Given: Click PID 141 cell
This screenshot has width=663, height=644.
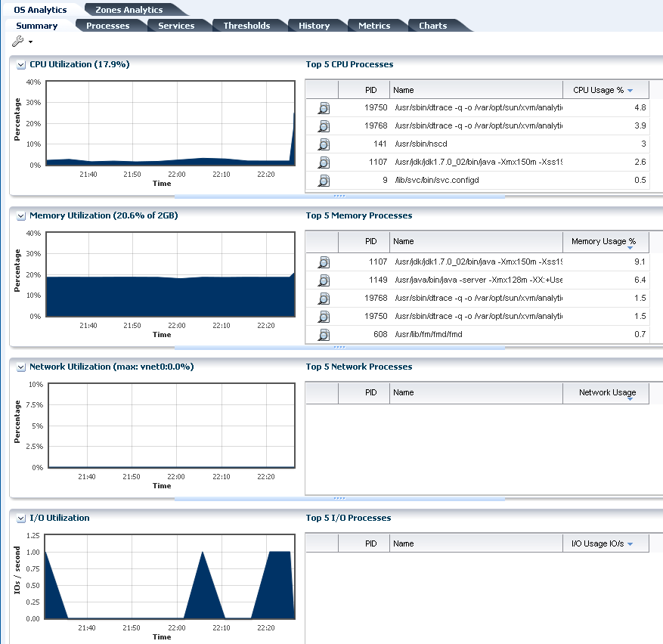Looking at the screenshot, I should 380,144.
